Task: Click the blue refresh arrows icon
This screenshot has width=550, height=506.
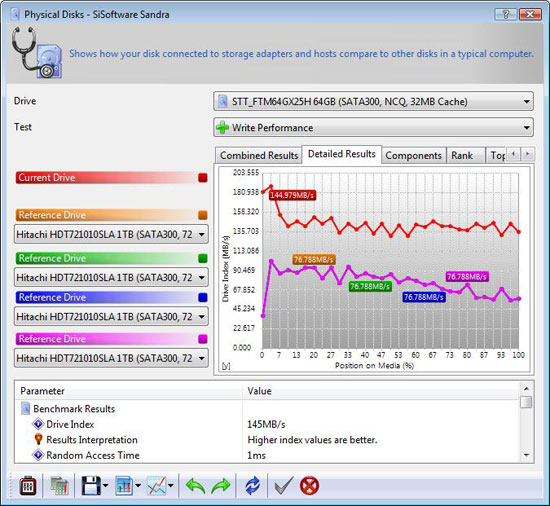Action: click(253, 486)
